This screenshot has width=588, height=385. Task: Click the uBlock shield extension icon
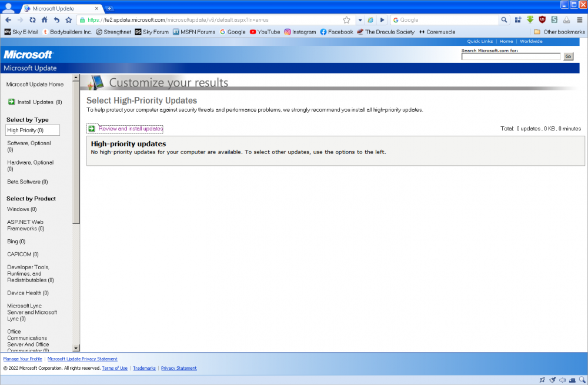click(542, 20)
